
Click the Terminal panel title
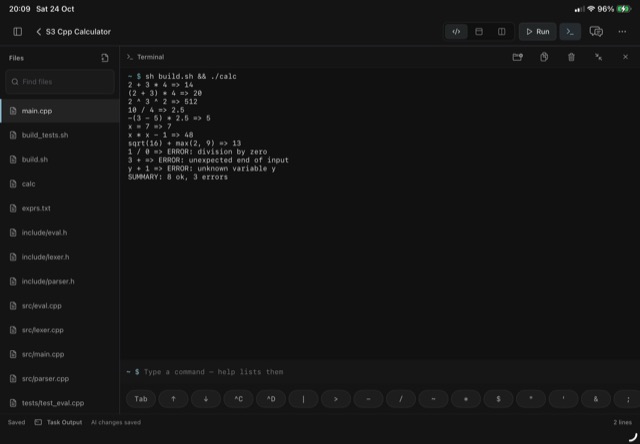click(151, 57)
